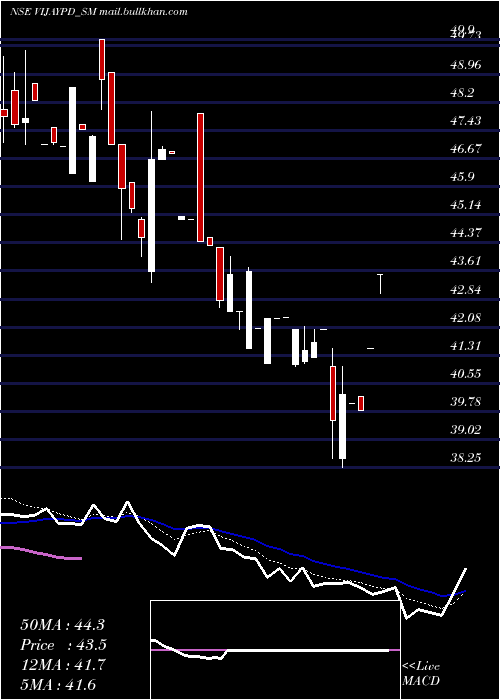Viewport: 500px width, 700px height.
Task: Click the 48.96 price axis label
Action: 466,65
